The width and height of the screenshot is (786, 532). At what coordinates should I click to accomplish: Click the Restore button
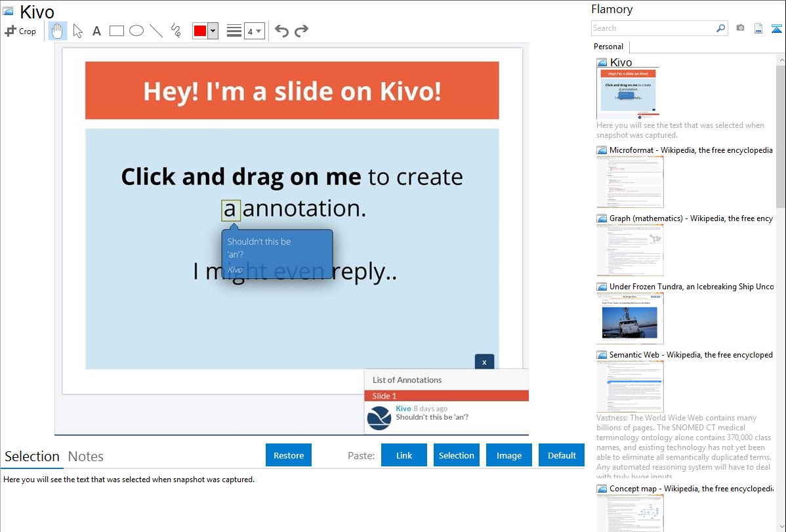(289, 455)
